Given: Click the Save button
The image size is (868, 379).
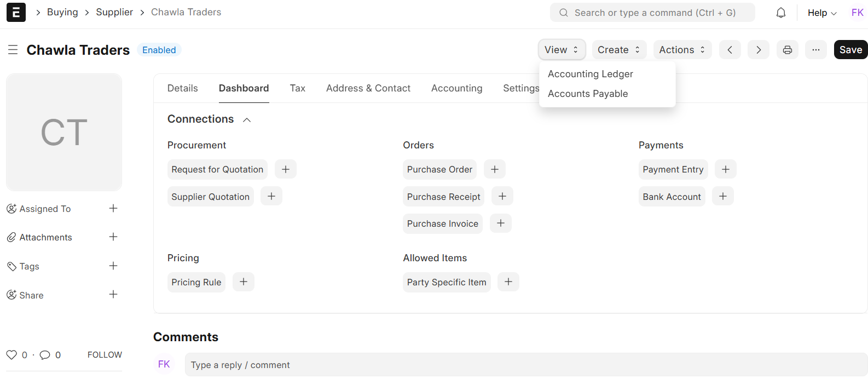Looking at the screenshot, I should tap(850, 50).
